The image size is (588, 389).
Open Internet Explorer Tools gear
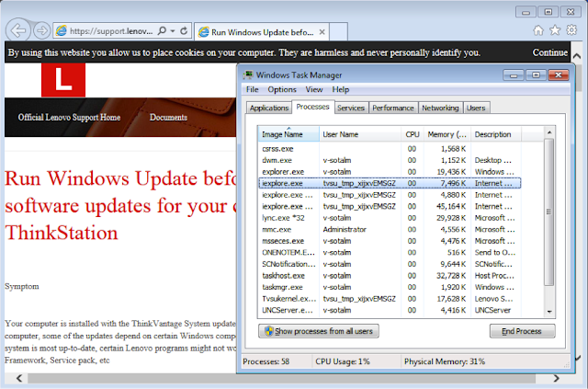point(571,29)
